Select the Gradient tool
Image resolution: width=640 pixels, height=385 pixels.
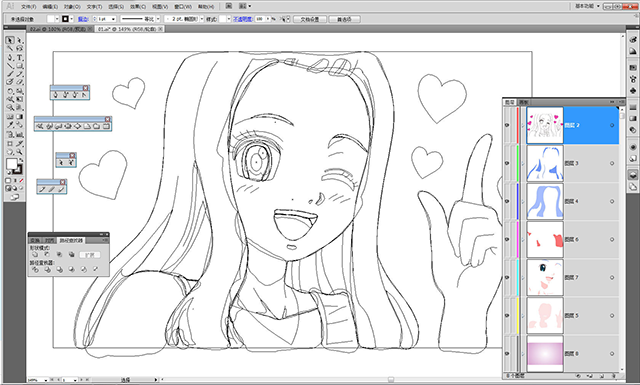pos(19,117)
